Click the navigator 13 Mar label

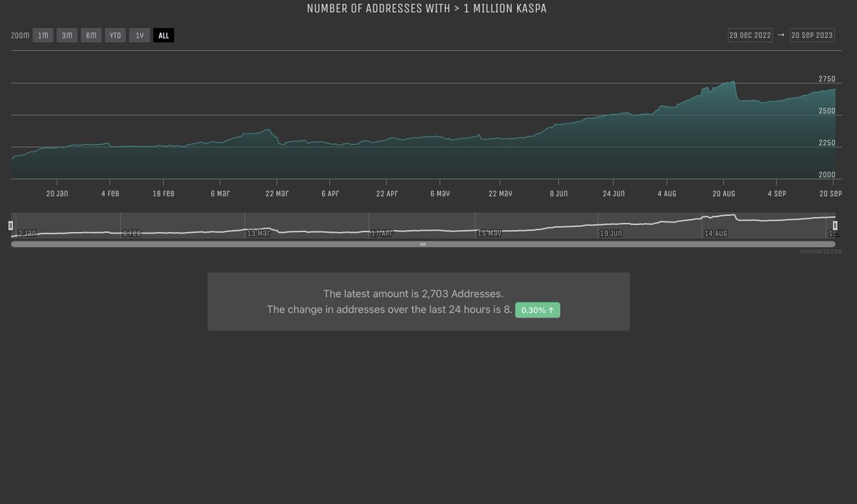tap(259, 233)
